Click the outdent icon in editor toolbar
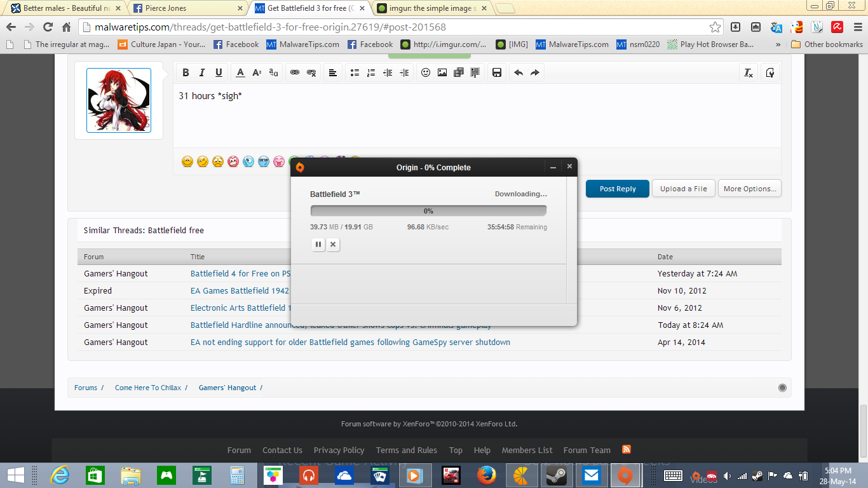The width and height of the screenshot is (868, 488). [x=388, y=72]
